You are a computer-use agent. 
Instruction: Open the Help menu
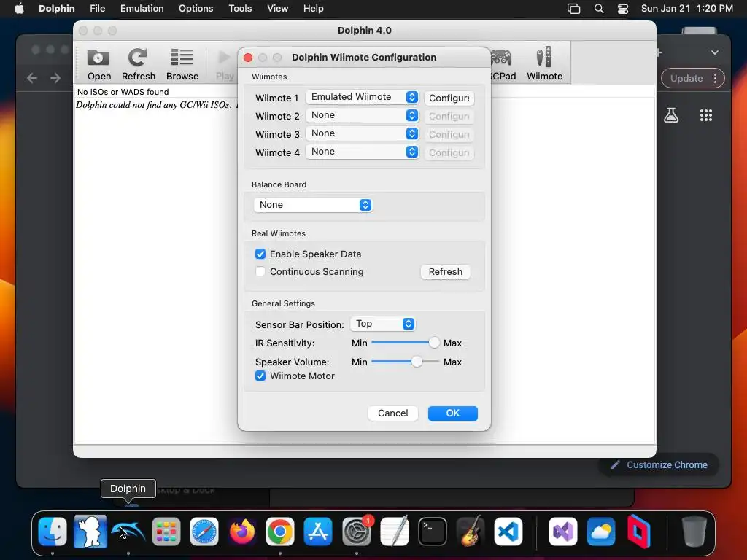[314, 9]
